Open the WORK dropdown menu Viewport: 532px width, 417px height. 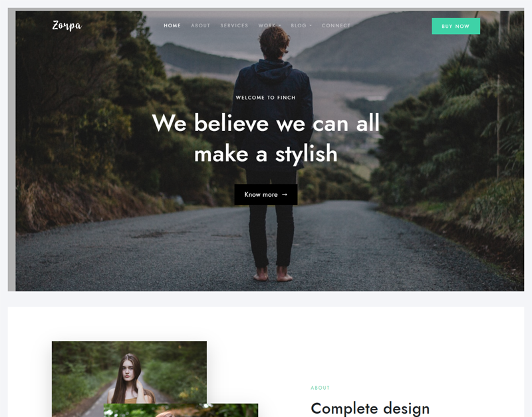270,25
